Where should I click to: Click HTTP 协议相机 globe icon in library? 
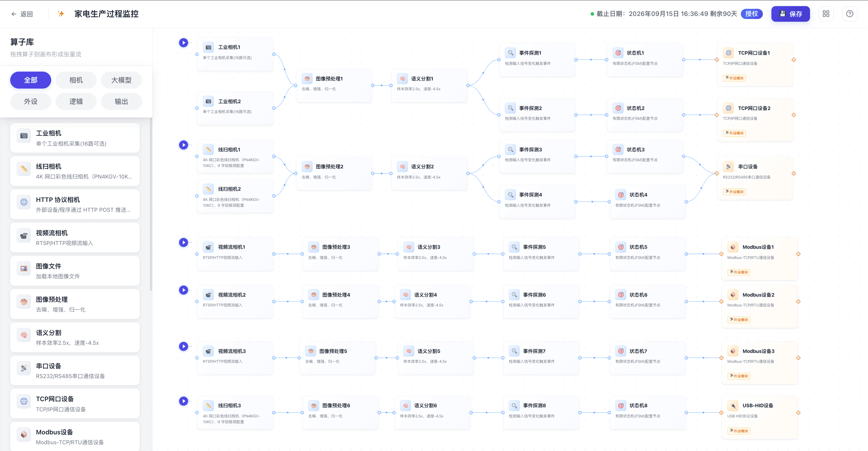(x=24, y=202)
